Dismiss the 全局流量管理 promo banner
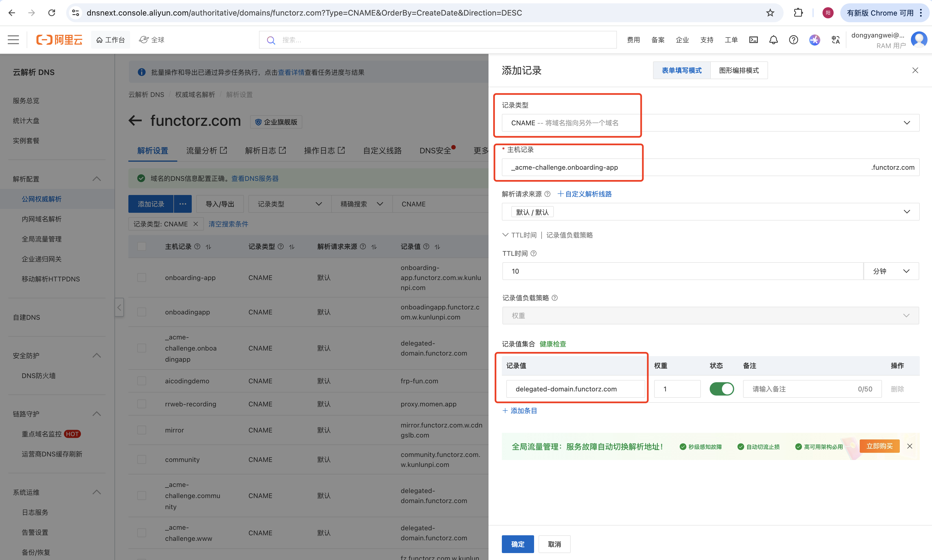Viewport: 932px width, 560px height. click(910, 446)
